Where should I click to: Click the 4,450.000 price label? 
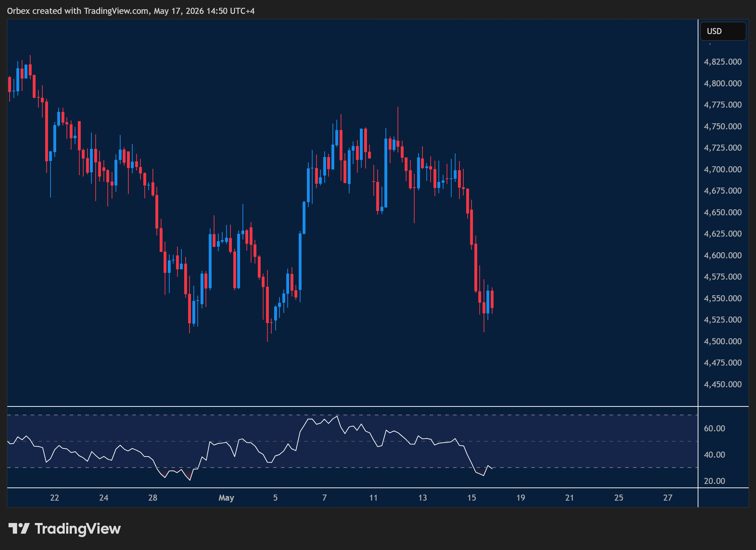click(723, 384)
